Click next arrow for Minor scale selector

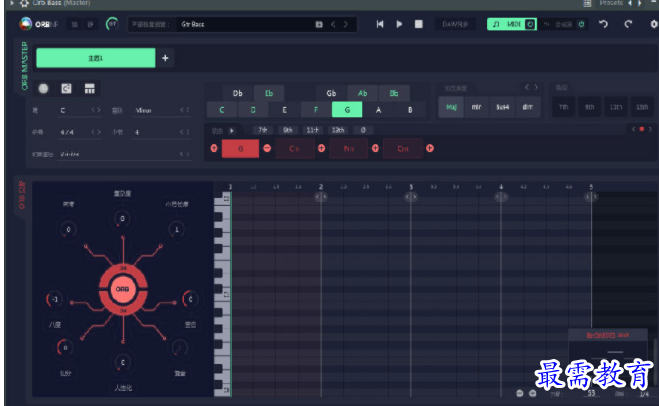click(187, 110)
